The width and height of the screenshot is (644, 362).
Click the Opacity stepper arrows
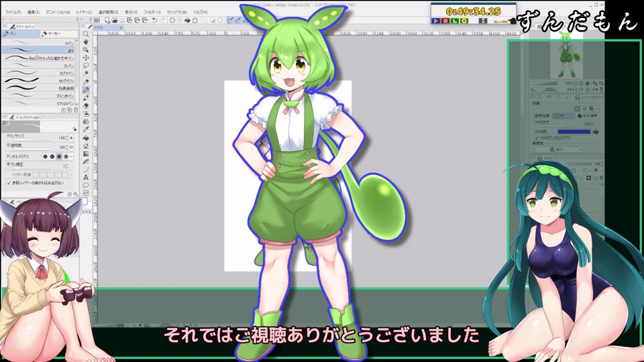point(67,147)
